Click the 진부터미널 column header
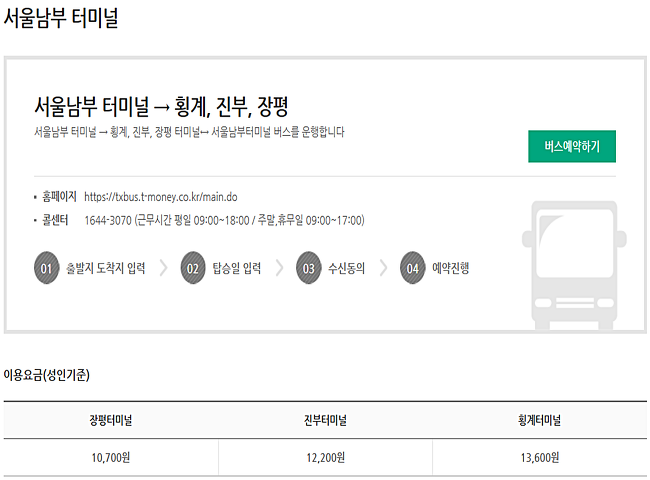Image resolution: width=650 pixels, height=480 pixels. [325, 420]
